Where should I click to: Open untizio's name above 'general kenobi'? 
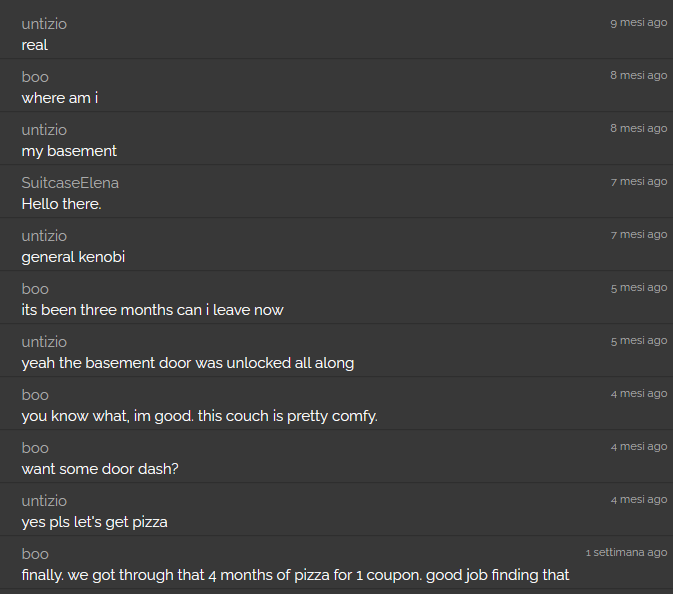click(44, 236)
